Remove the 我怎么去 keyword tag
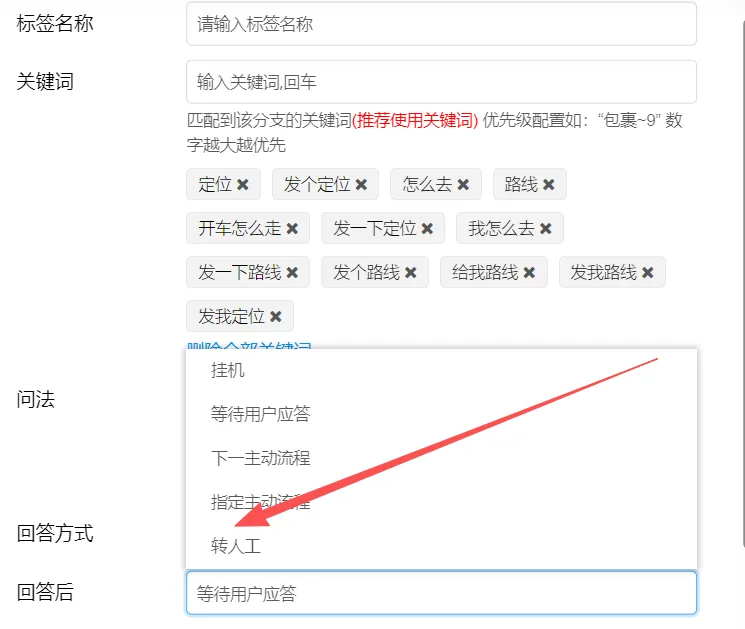Viewport: 745px width, 629px height. [546, 229]
